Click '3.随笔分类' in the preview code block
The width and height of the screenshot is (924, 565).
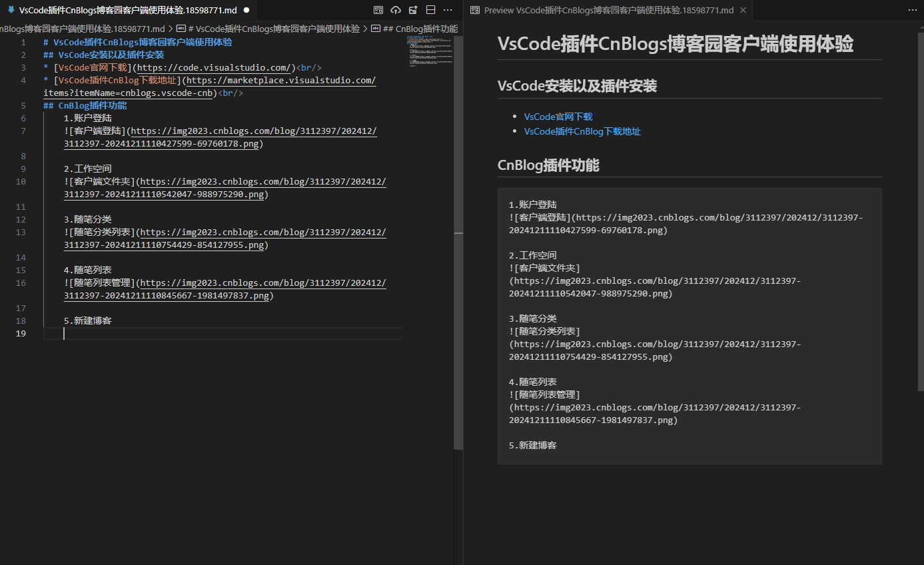click(x=533, y=318)
